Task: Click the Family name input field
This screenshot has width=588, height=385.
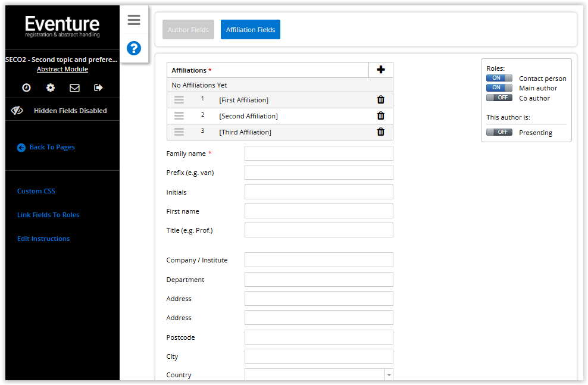Action: click(318, 154)
